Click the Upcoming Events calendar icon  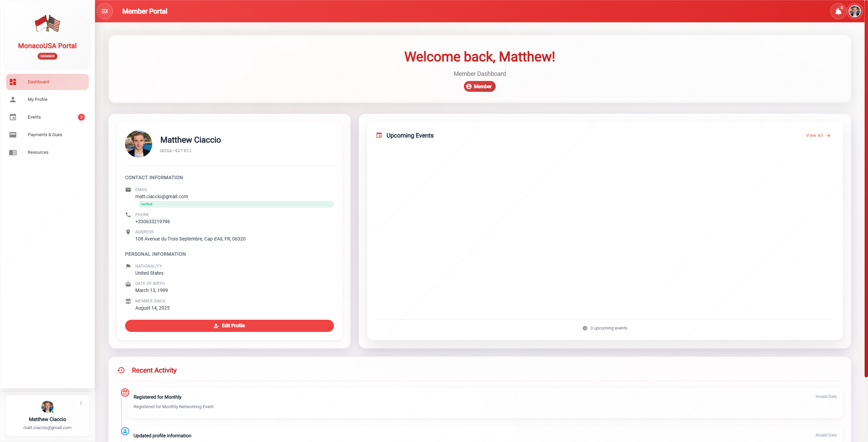(379, 135)
